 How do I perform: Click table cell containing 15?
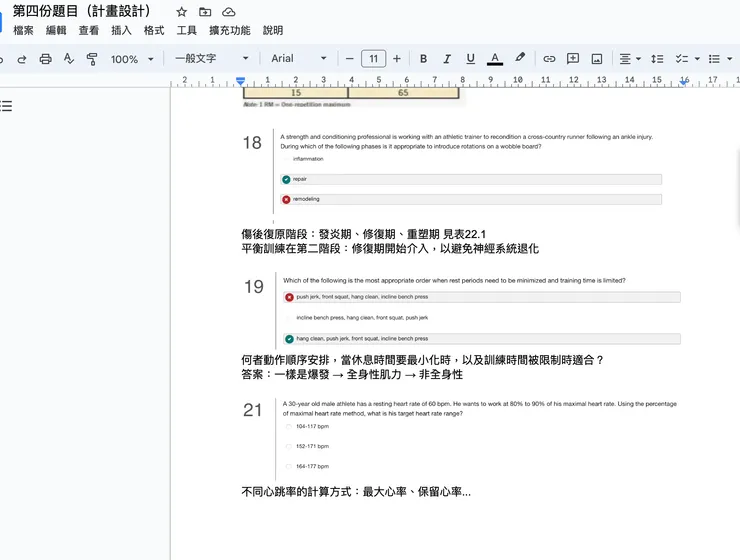pyautogui.click(x=295, y=93)
